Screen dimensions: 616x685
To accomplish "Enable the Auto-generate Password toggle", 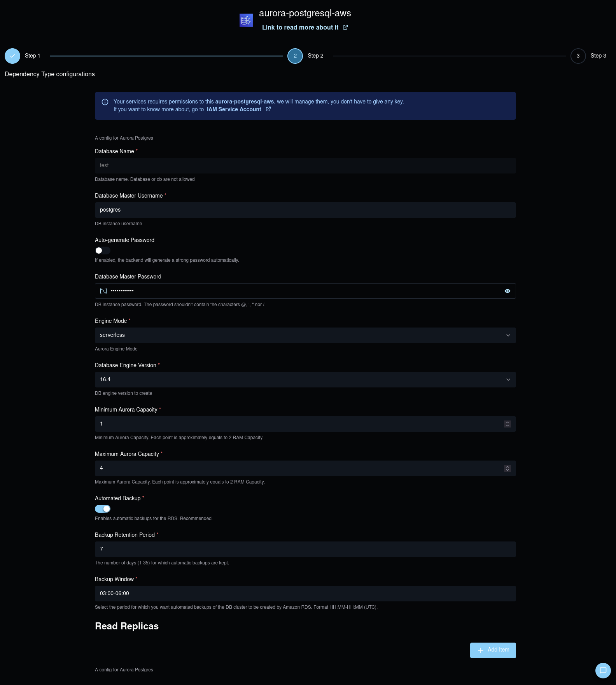I will tap(103, 251).
